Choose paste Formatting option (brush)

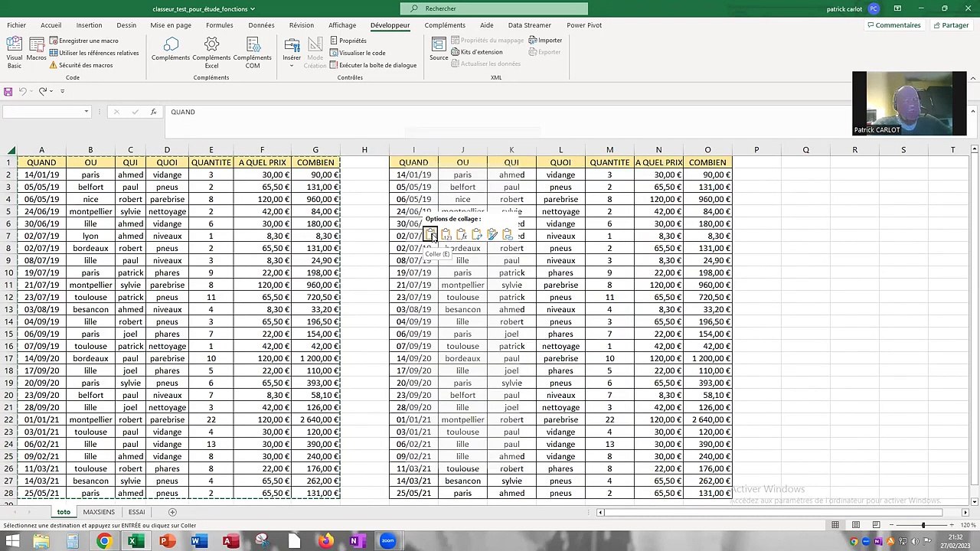click(492, 235)
